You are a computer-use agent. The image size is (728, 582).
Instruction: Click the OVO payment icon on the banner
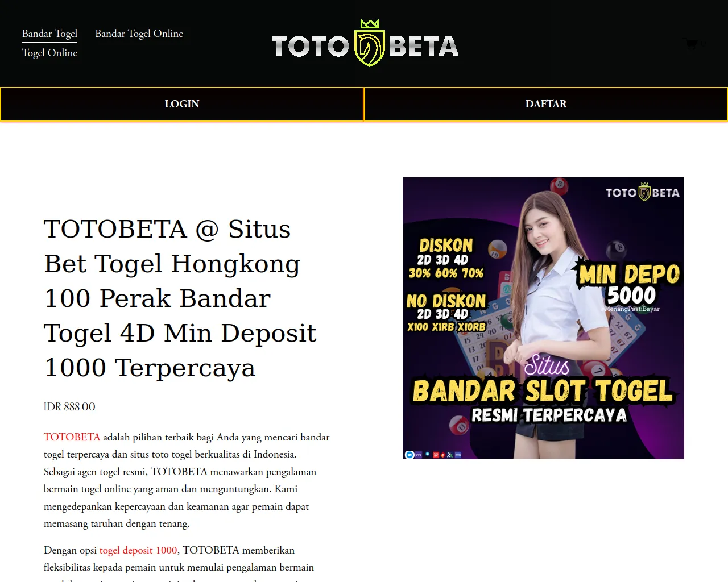tap(419, 455)
